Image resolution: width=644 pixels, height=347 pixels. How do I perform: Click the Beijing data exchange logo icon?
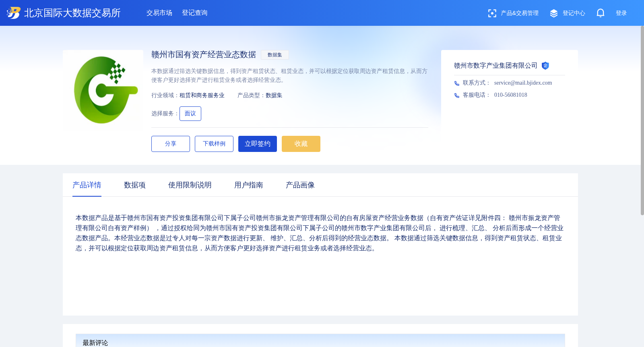coord(13,13)
